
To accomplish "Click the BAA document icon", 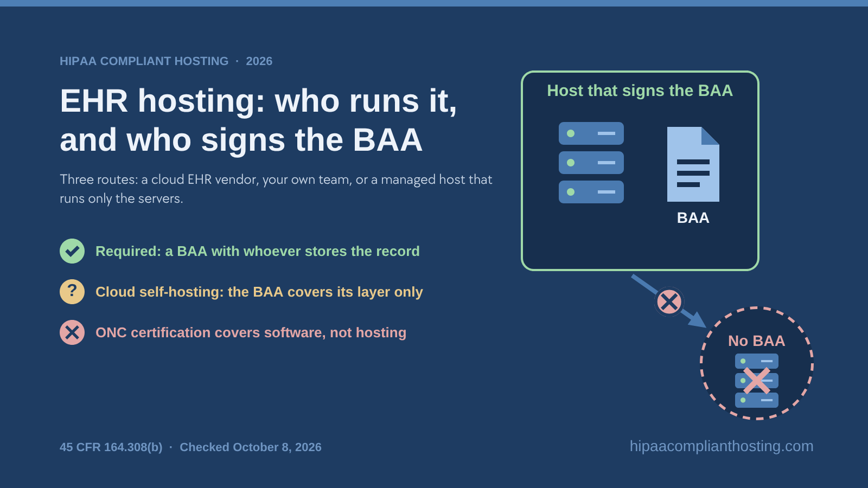I will coord(693,164).
